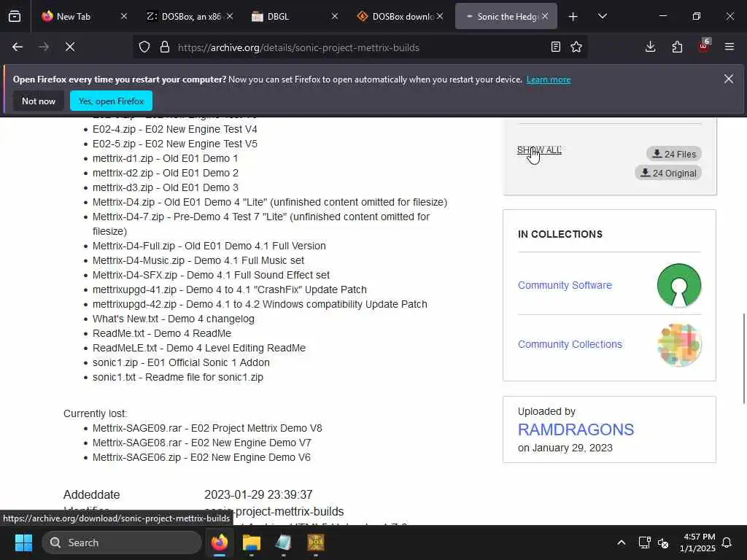747x560 pixels.
Task: Click text 'mettrix-d1.zip - Old E01 Demo 1'
Action: (166, 158)
